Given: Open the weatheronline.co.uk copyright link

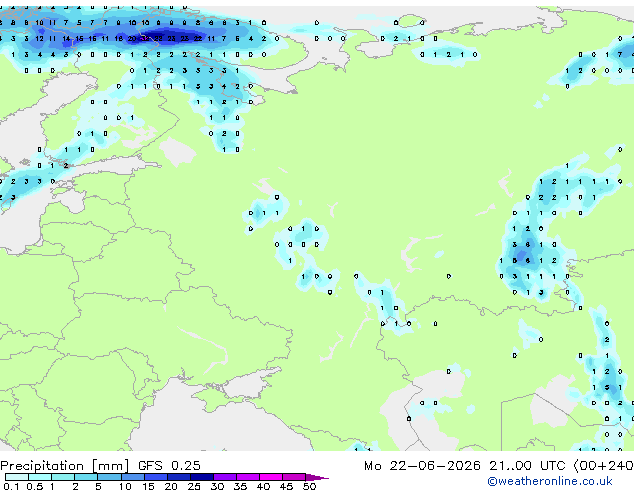Looking at the screenshot, I should tap(549, 481).
